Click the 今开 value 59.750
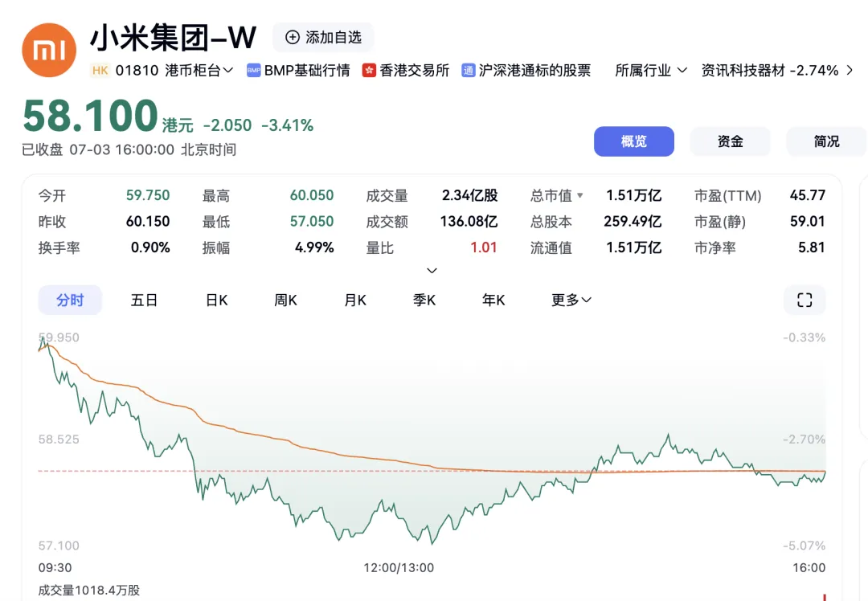This screenshot has height=601, width=868. click(148, 195)
